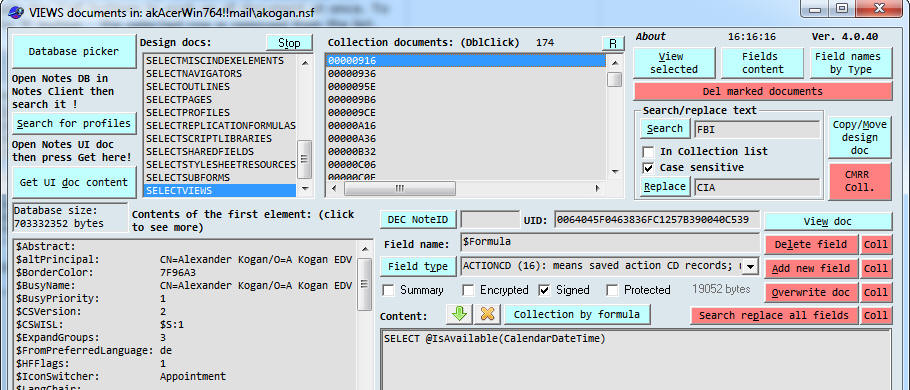Click the Stop button
The image size is (910, 390).
289,43
